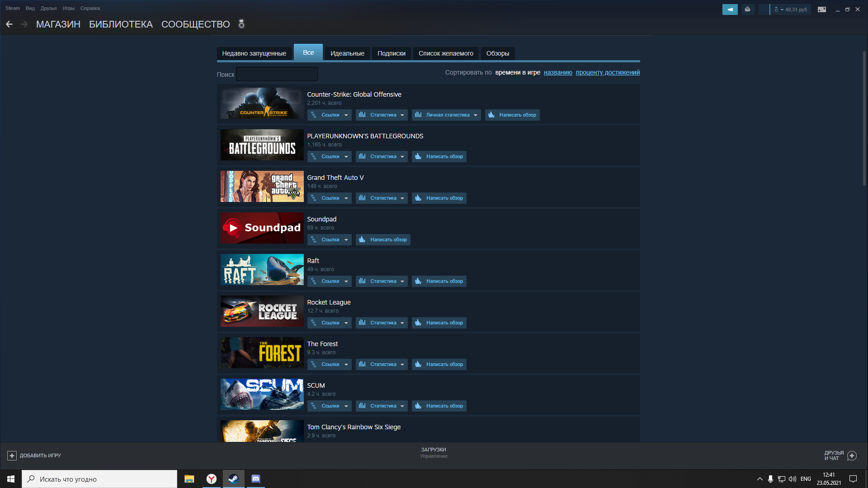Open Ссылки dropdown for Soundpad

coord(330,239)
